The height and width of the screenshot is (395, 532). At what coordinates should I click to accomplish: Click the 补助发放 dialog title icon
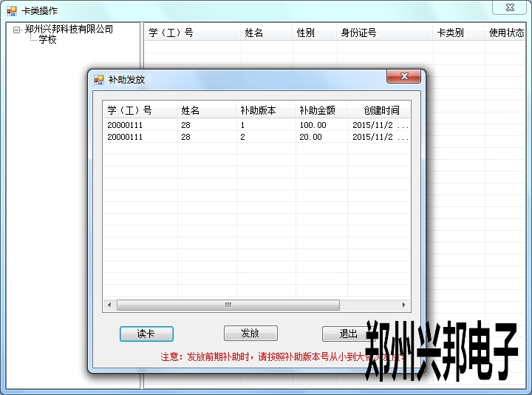(99, 79)
